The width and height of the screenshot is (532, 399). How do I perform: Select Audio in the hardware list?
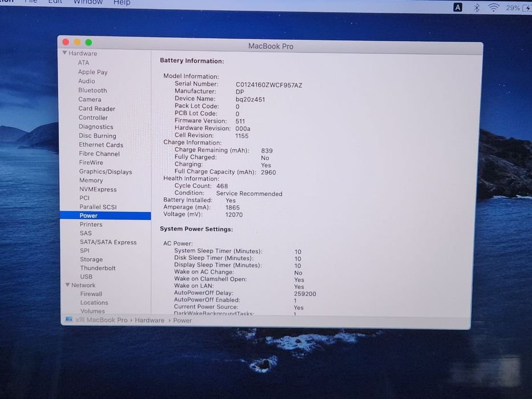coord(87,81)
